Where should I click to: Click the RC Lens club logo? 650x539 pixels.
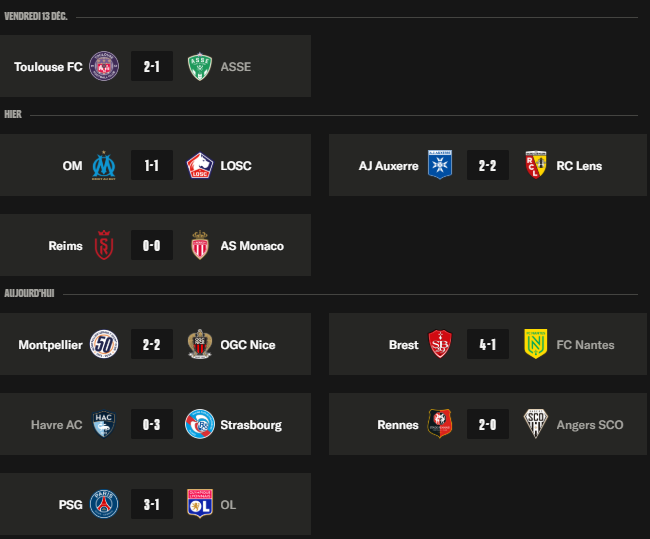(x=536, y=166)
